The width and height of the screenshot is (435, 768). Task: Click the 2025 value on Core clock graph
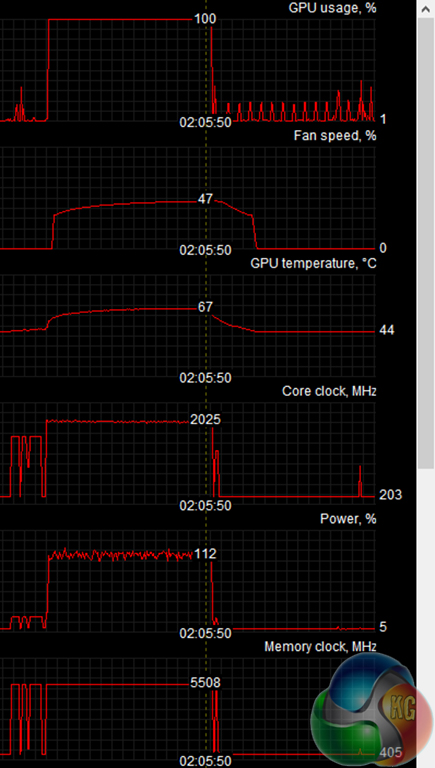205,419
